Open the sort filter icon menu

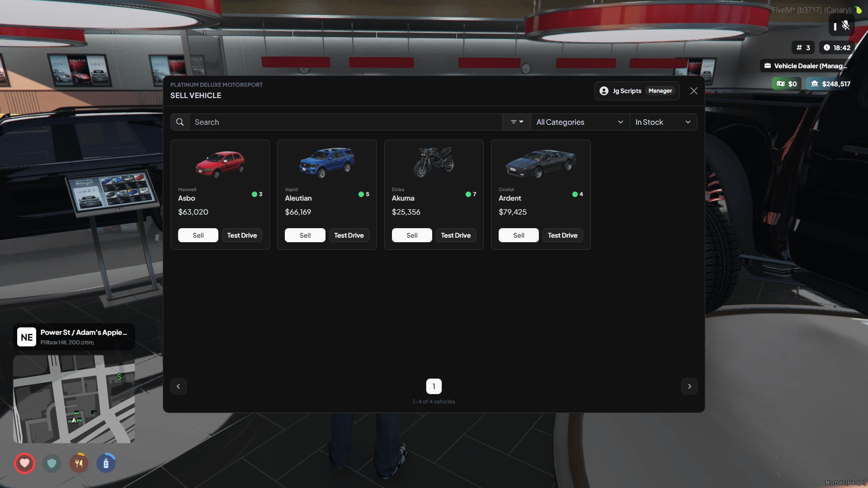coord(516,122)
